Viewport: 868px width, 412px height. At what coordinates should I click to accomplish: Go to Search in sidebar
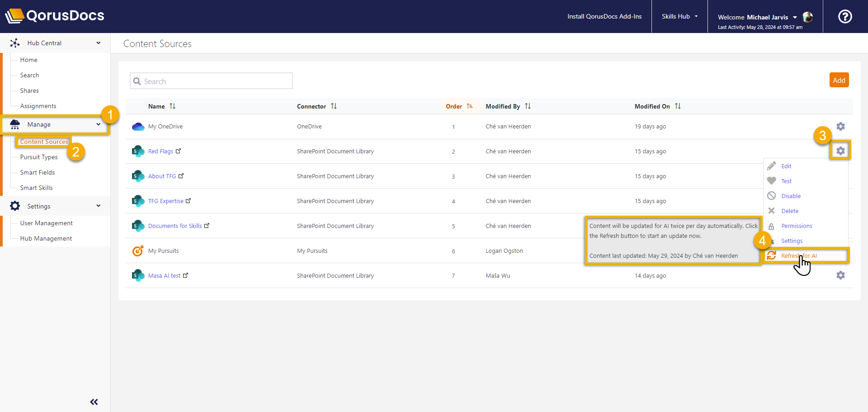29,75
